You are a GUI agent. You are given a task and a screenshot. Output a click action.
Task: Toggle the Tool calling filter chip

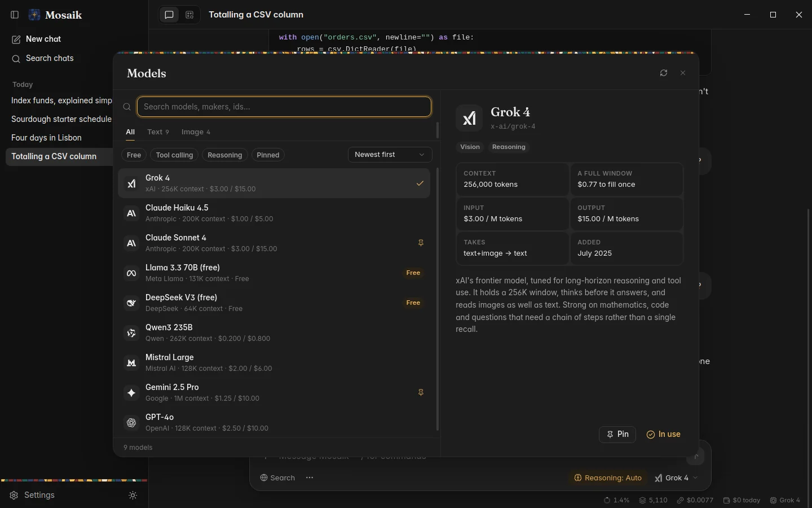point(174,155)
